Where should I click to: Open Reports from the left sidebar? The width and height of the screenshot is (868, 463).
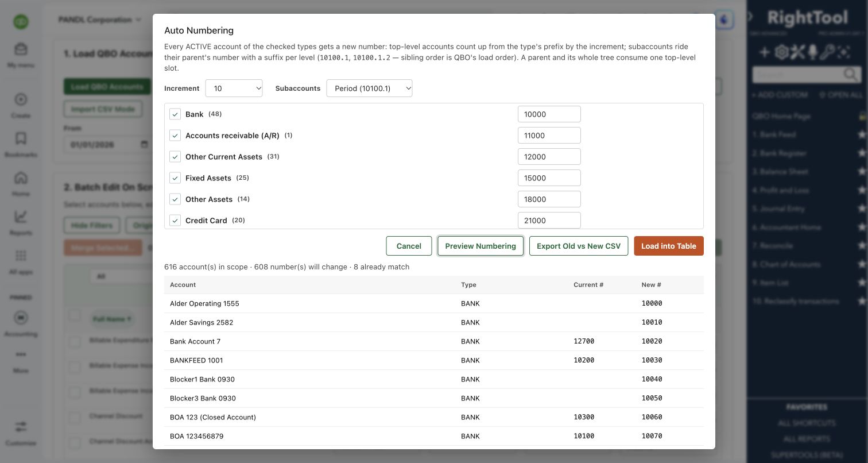[x=21, y=223]
